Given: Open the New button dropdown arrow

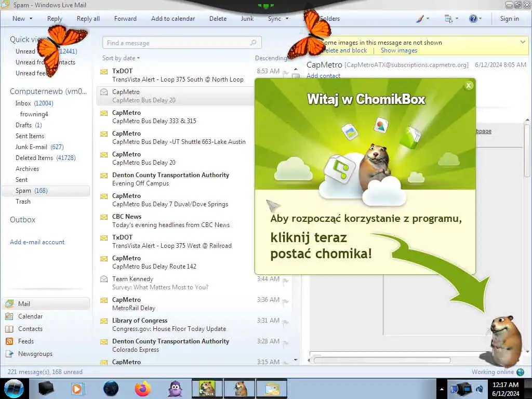Looking at the screenshot, I should (31, 19).
